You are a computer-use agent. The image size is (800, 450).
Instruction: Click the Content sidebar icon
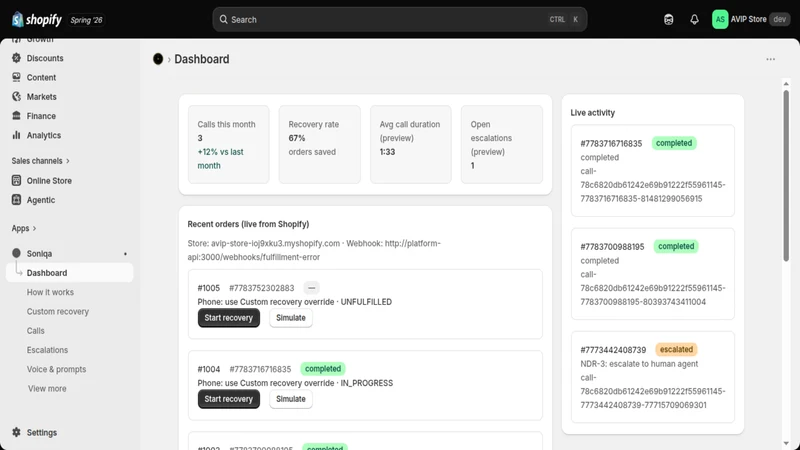16,77
